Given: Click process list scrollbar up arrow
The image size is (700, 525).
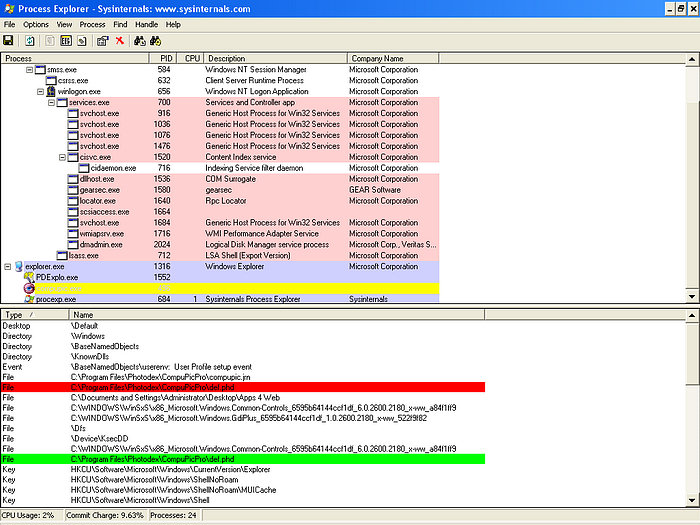Looking at the screenshot, I should click(x=692, y=59).
